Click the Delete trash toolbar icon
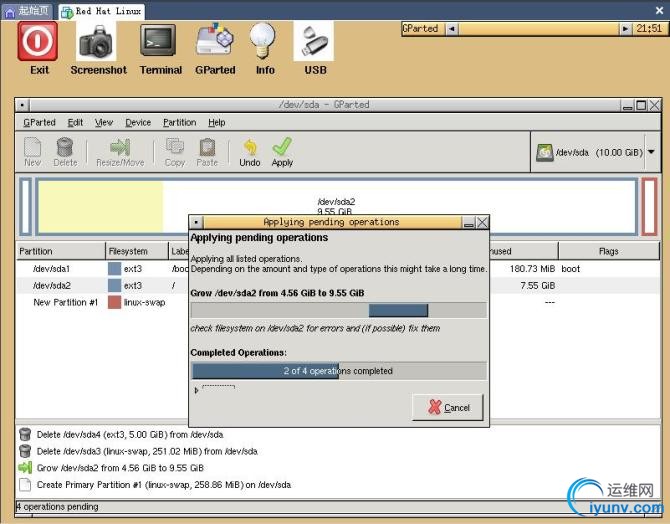Image resolution: width=670 pixels, height=524 pixels. coord(65,147)
